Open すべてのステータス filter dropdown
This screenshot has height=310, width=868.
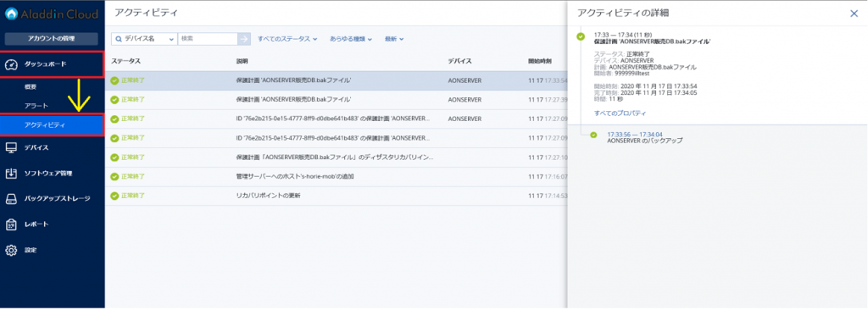[287, 39]
